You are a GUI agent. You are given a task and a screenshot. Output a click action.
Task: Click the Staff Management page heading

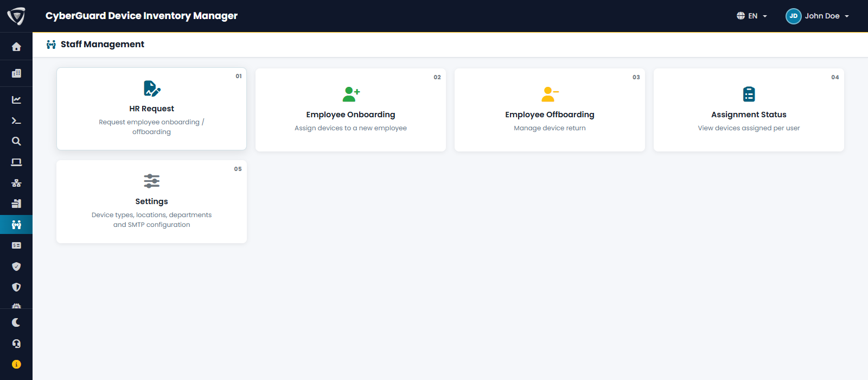tap(103, 45)
